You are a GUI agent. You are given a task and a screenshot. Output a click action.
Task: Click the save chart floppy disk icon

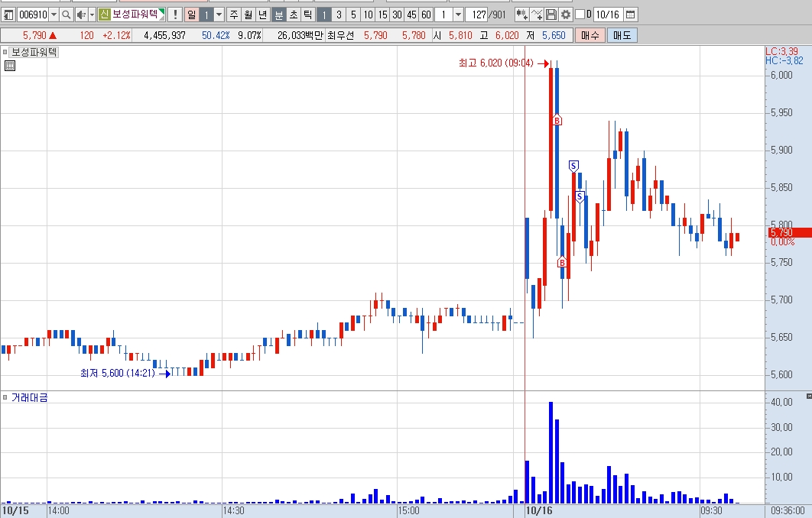point(551,15)
